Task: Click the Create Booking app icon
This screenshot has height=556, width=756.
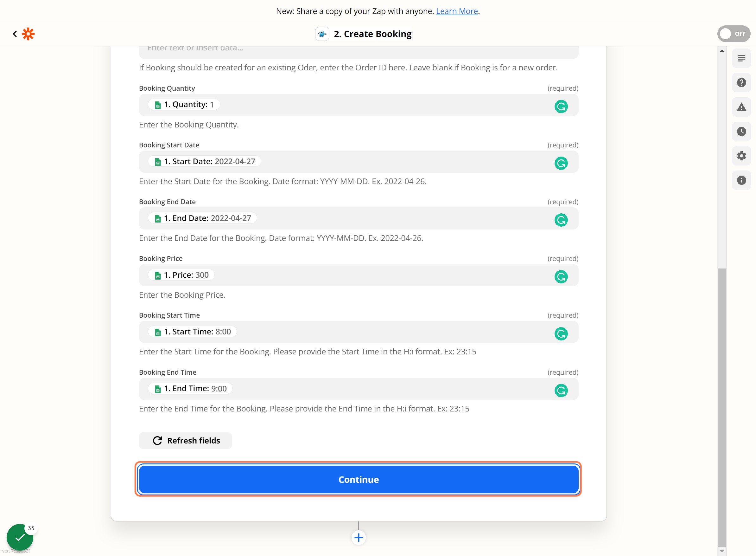Action: click(x=322, y=34)
